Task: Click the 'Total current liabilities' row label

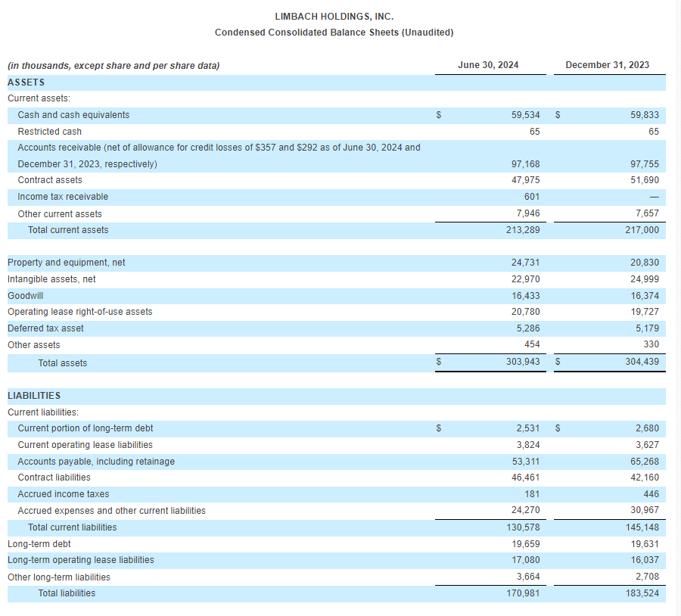Action: click(73, 527)
